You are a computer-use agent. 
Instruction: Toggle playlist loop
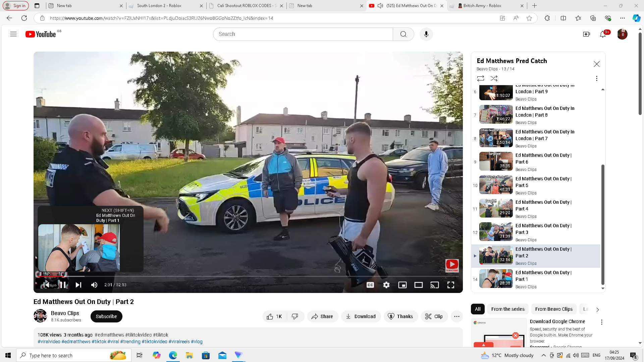[481, 78]
